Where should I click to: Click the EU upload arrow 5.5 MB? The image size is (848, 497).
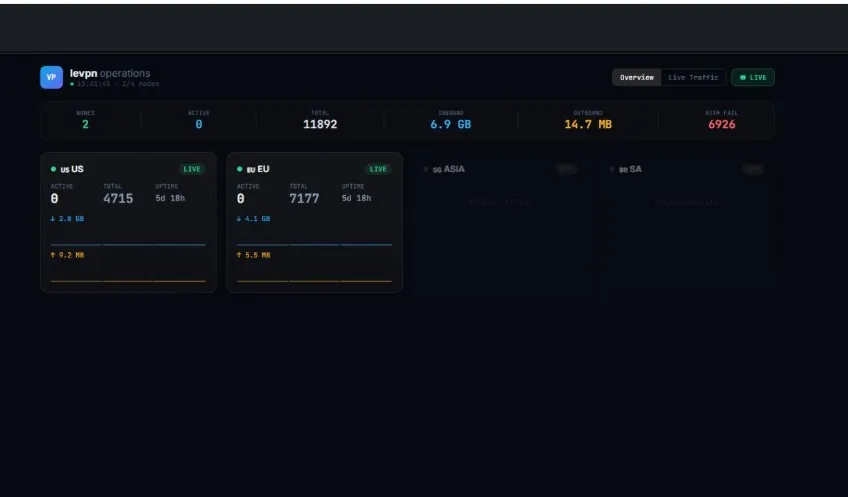253,255
